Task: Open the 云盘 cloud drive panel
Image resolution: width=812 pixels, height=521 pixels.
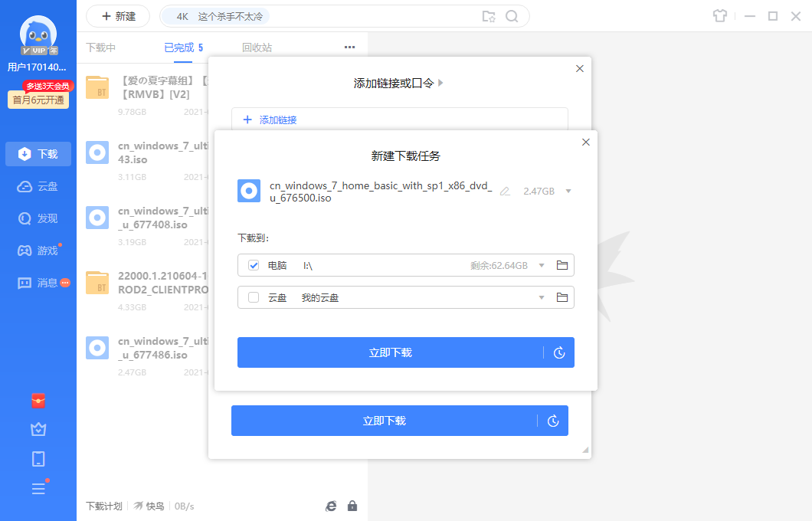Action: [38, 185]
